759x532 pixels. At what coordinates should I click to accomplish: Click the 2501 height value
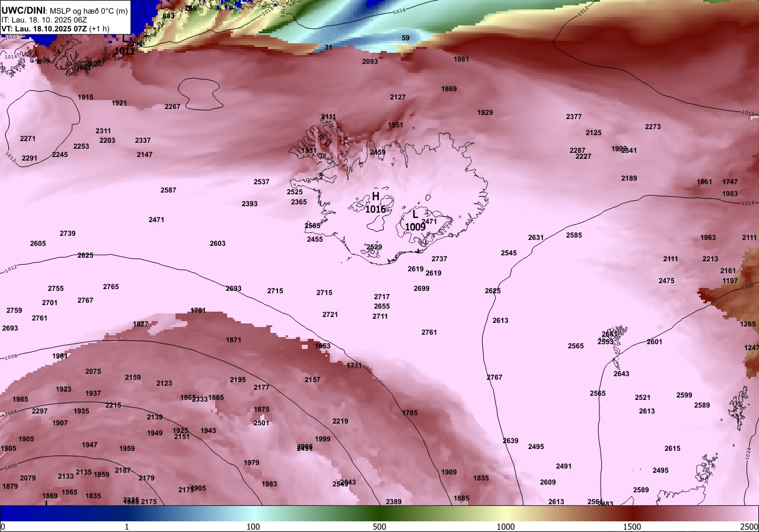click(261, 423)
